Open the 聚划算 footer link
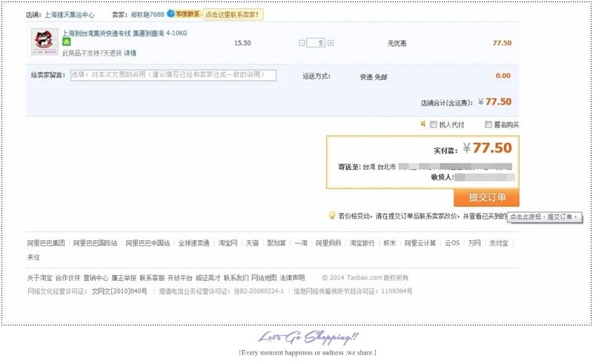Screen dimensions: 593x364 click(x=276, y=243)
